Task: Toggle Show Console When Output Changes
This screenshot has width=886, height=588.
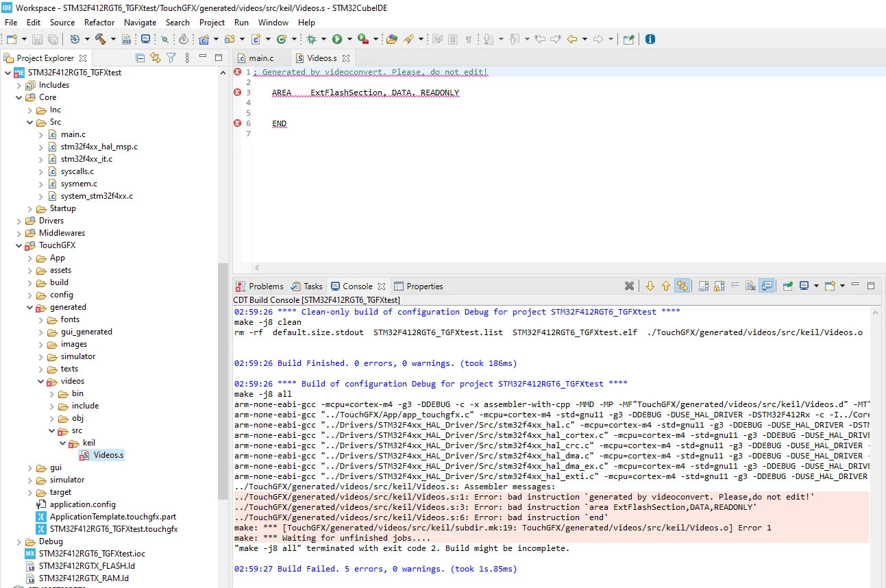Action: click(x=767, y=286)
